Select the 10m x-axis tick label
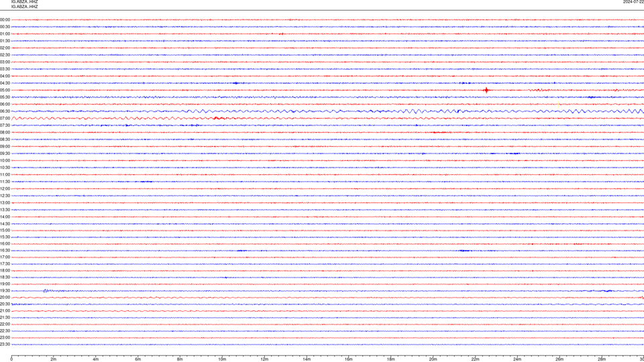This screenshot has width=644, height=362. click(x=222, y=359)
